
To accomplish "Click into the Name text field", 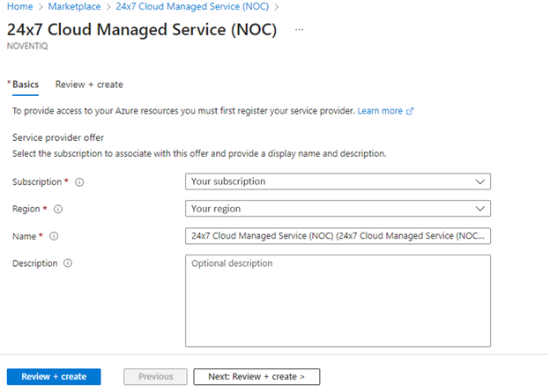I will (338, 236).
